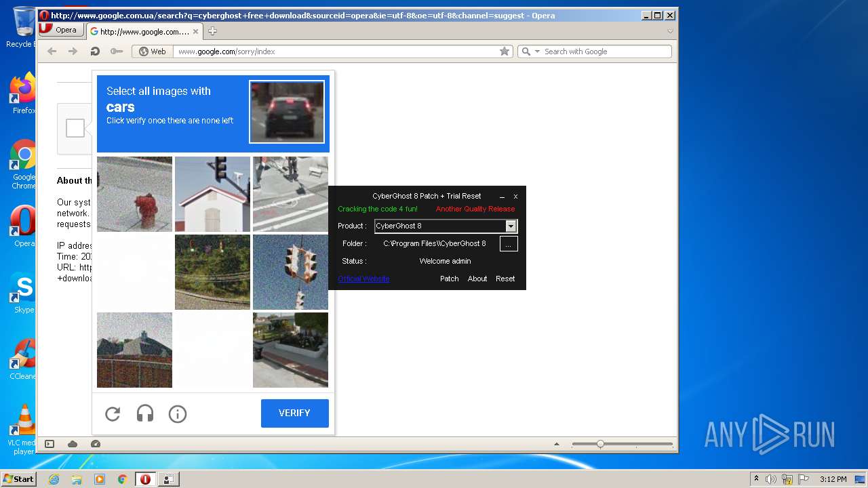This screenshot has width=868, height=488.
Task: Click the VERIFY button
Action: pyautogui.click(x=295, y=413)
